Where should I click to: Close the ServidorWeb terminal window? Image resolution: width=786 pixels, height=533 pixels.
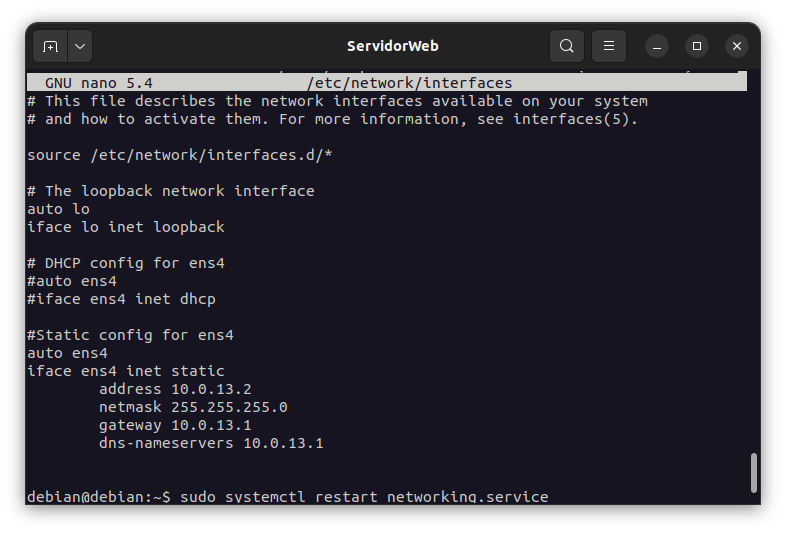coord(737,46)
